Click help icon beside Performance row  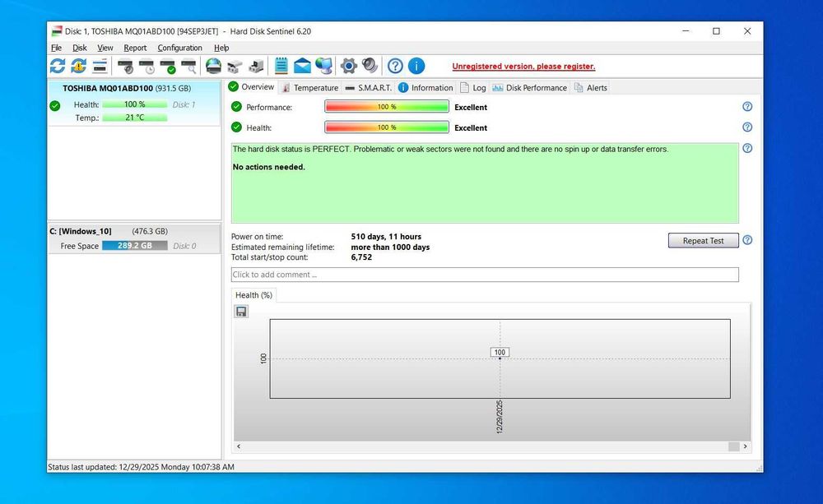[x=747, y=106]
